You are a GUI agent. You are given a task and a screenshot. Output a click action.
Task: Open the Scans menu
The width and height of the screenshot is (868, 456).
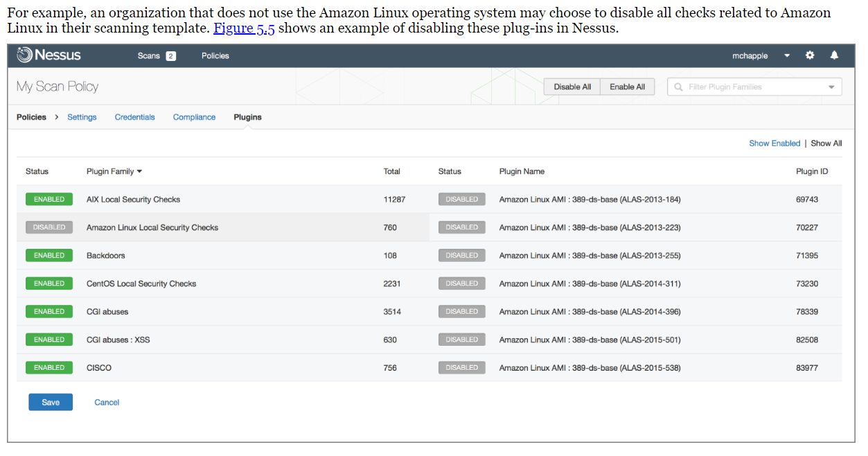coord(148,56)
